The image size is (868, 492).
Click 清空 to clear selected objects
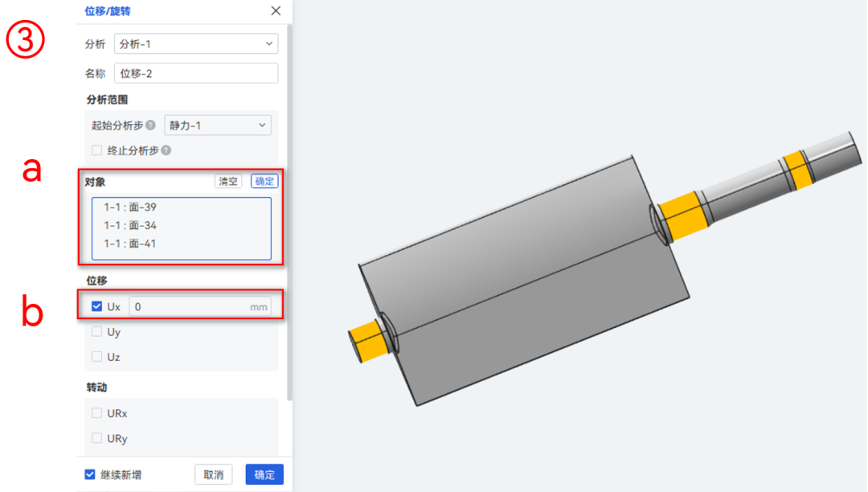pyautogui.click(x=228, y=181)
